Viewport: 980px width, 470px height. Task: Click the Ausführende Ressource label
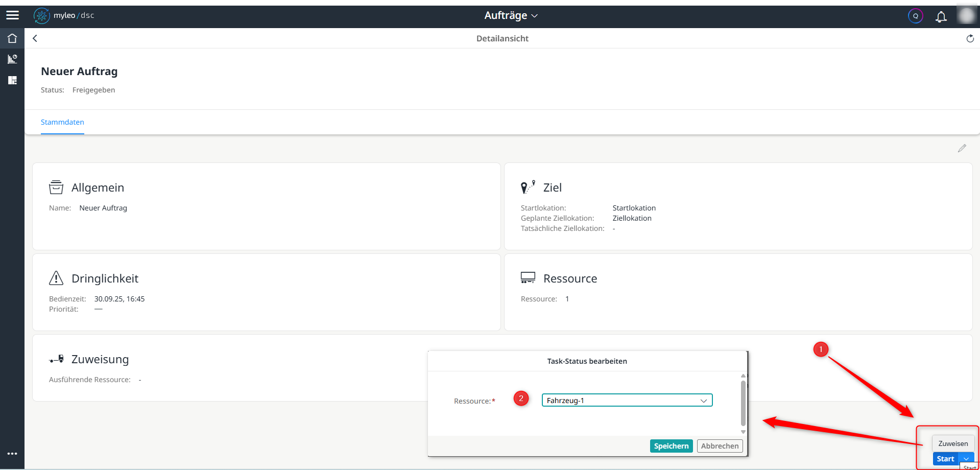click(x=90, y=380)
